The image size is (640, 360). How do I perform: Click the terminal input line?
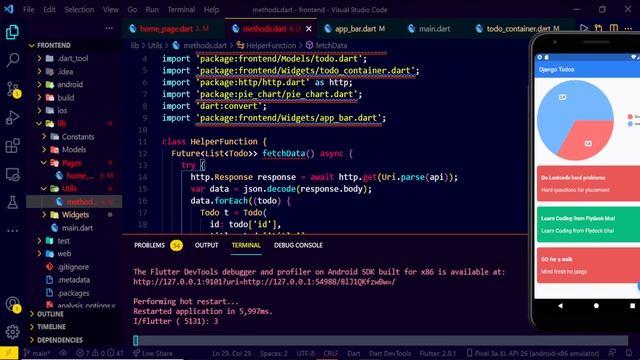pos(380,340)
